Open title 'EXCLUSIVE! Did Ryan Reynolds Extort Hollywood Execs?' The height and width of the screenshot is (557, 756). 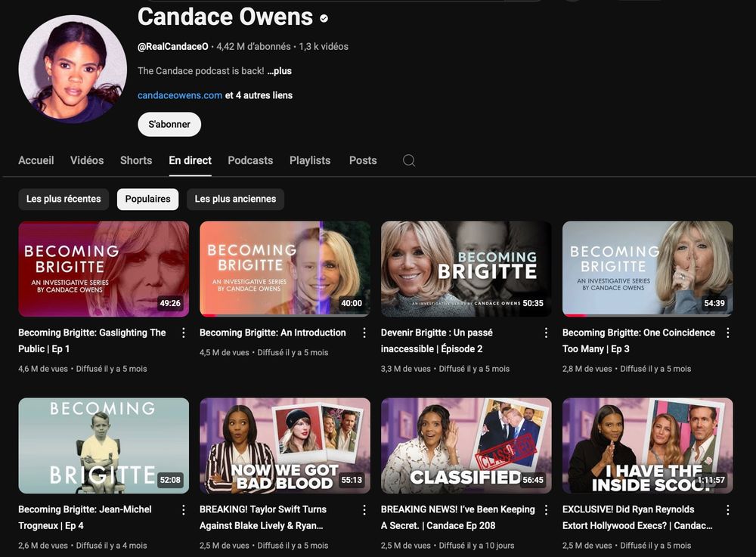click(x=637, y=518)
